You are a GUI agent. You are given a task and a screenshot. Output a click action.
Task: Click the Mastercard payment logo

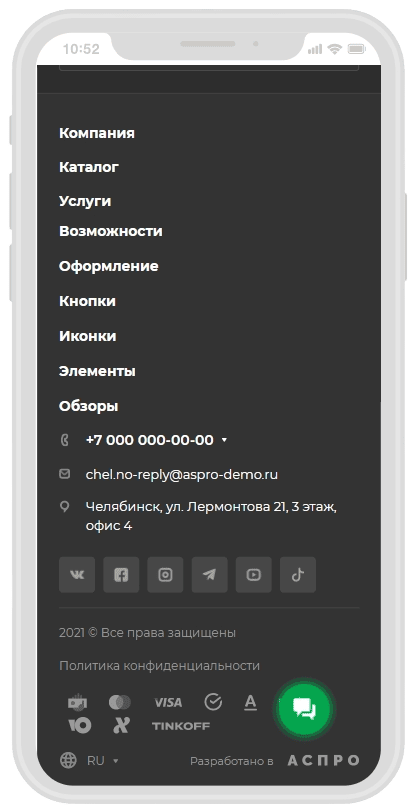point(120,702)
